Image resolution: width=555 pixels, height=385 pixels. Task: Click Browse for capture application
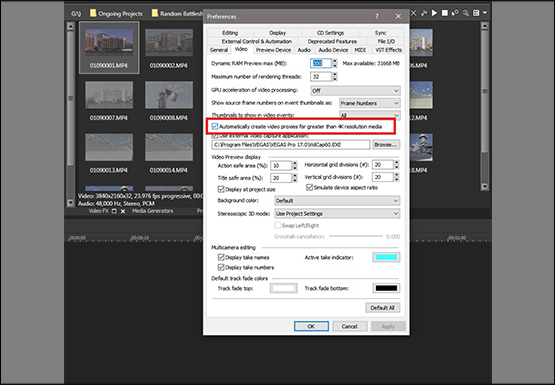[386, 145]
